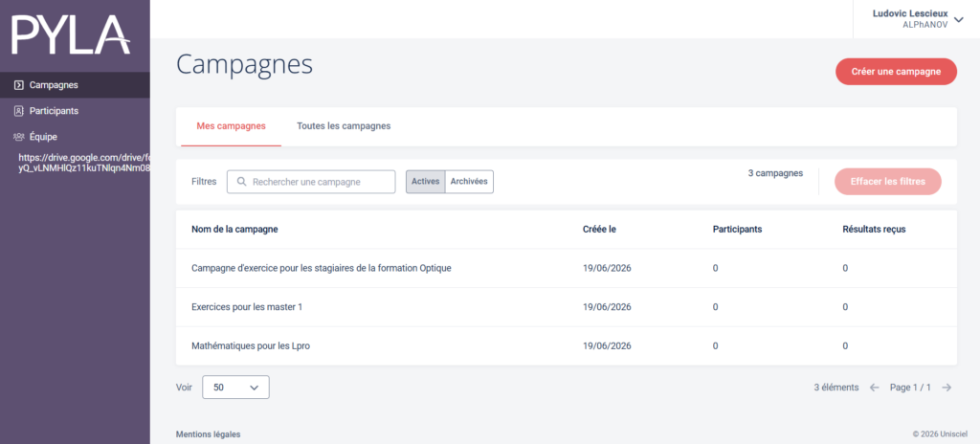Image resolution: width=980 pixels, height=444 pixels.
Task: Click Créée le column header
Action: [x=599, y=229]
